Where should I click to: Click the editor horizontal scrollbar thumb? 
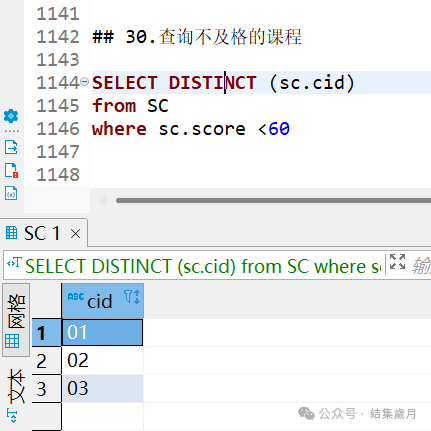(273, 200)
